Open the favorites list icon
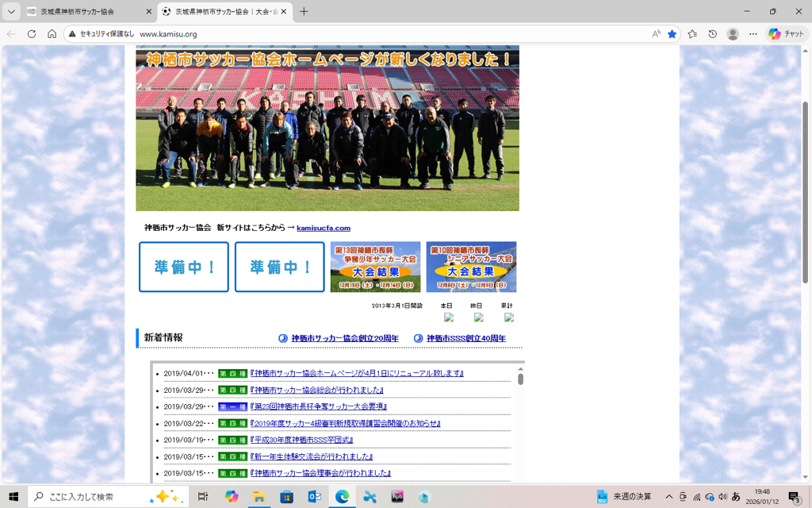The image size is (812, 508). 692,34
